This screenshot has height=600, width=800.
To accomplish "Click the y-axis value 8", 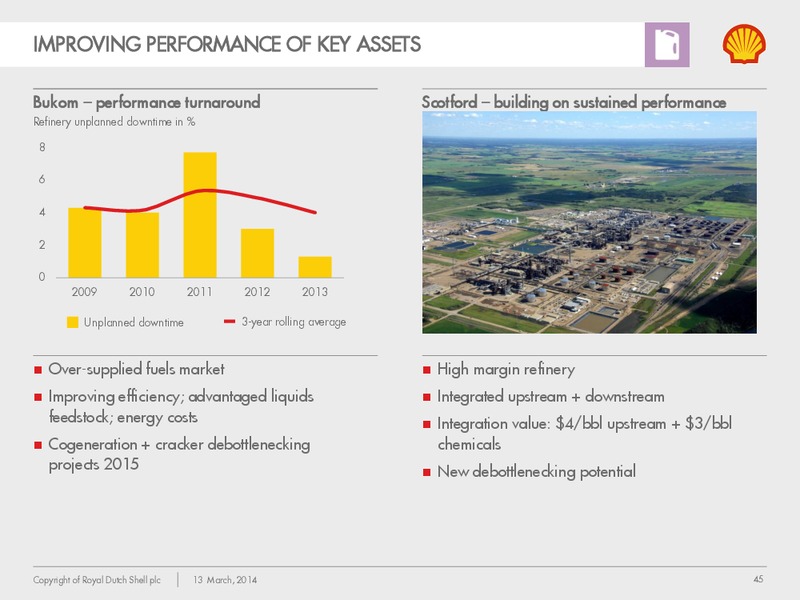I will tap(42, 147).
